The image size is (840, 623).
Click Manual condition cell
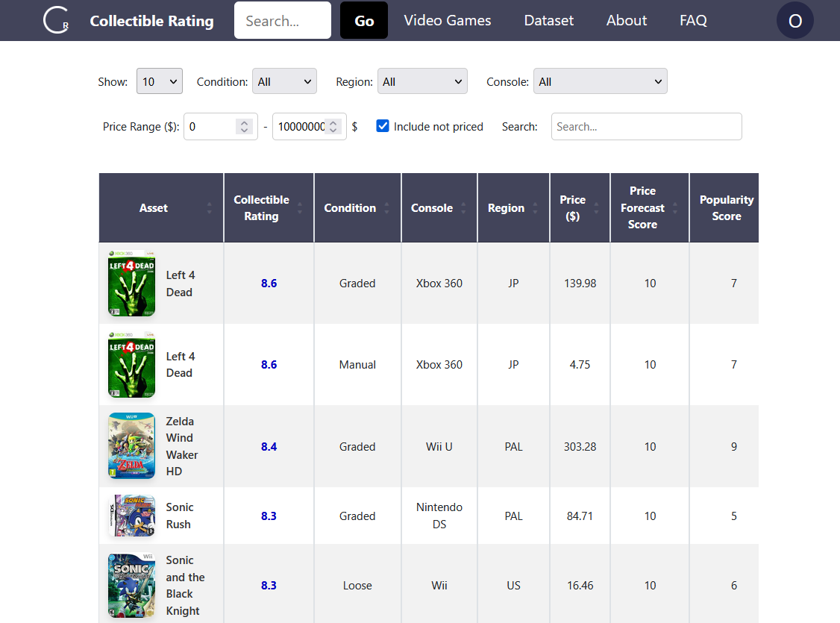tap(357, 365)
